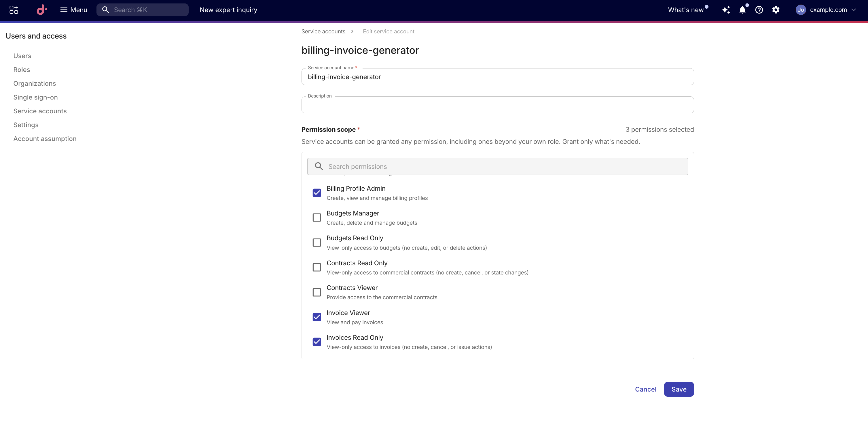Click Cancel button
868x435 pixels.
[646, 389]
